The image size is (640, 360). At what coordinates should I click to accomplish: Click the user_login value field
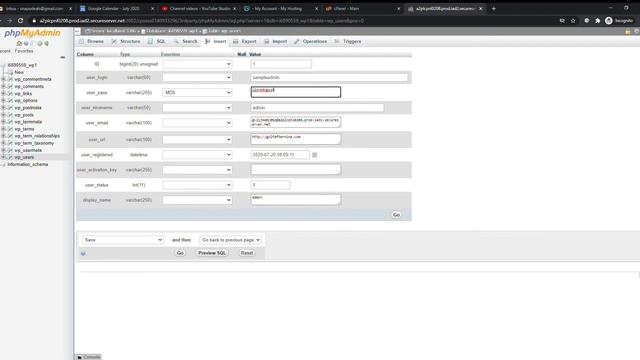[x=329, y=77]
